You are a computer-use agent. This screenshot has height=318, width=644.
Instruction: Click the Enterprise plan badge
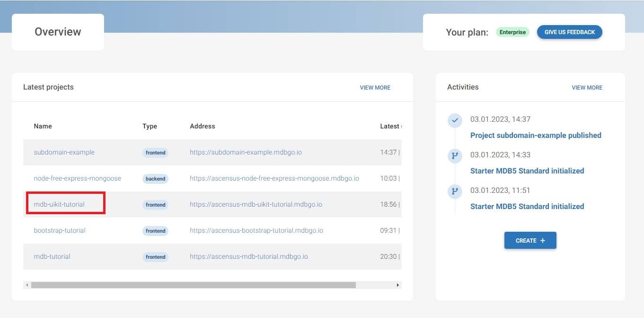[512, 32]
